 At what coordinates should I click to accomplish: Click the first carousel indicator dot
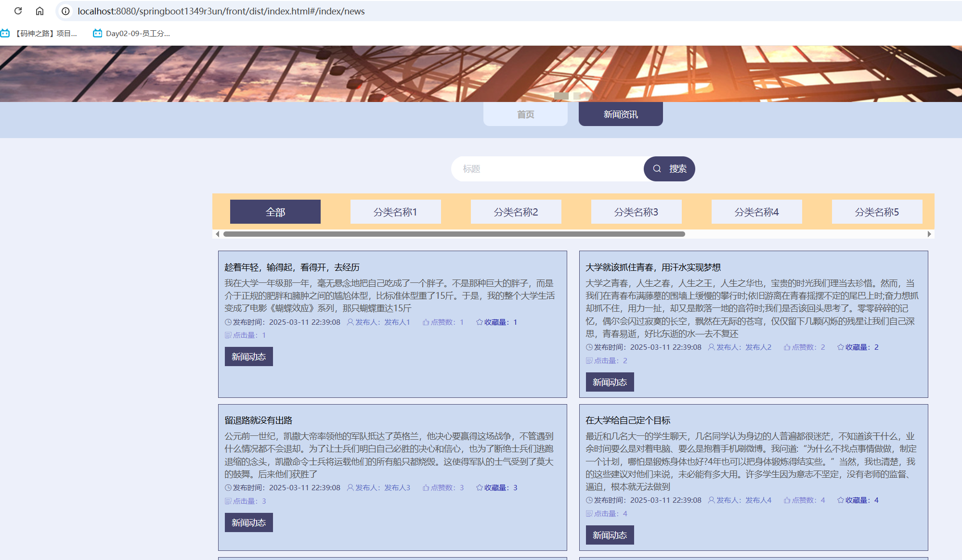pos(561,96)
